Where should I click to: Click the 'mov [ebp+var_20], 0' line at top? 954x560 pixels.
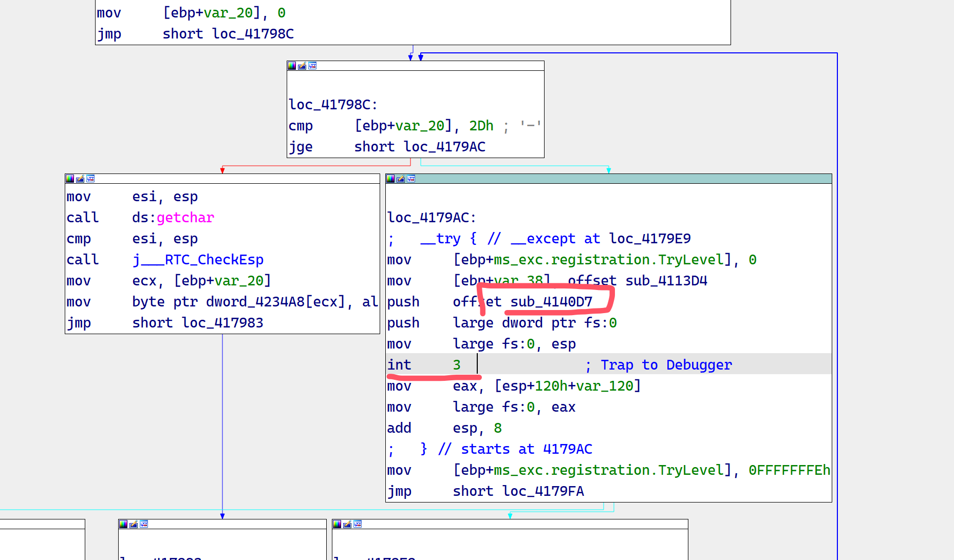click(x=191, y=13)
